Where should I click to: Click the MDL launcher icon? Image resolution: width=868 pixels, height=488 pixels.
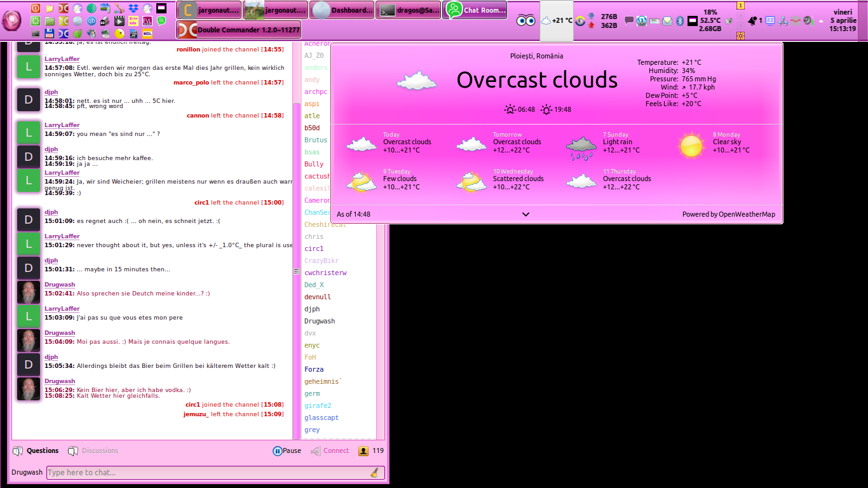[147, 33]
